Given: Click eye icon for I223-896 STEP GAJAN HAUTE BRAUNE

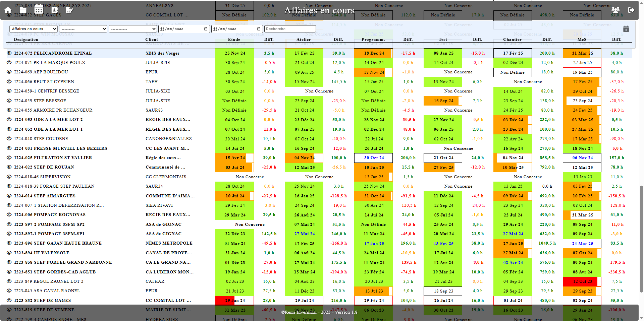Looking at the screenshot, I should click(x=9, y=243).
